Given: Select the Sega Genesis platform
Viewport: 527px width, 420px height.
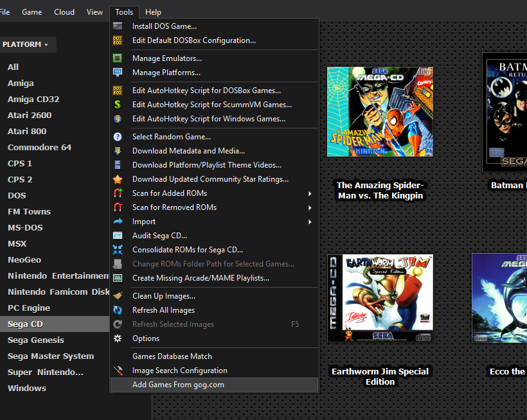Looking at the screenshot, I should pos(35,340).
